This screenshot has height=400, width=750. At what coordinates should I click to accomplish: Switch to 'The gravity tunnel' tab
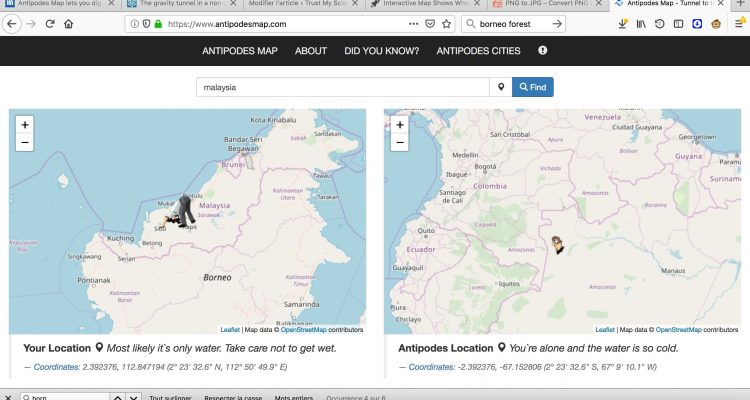182,3
